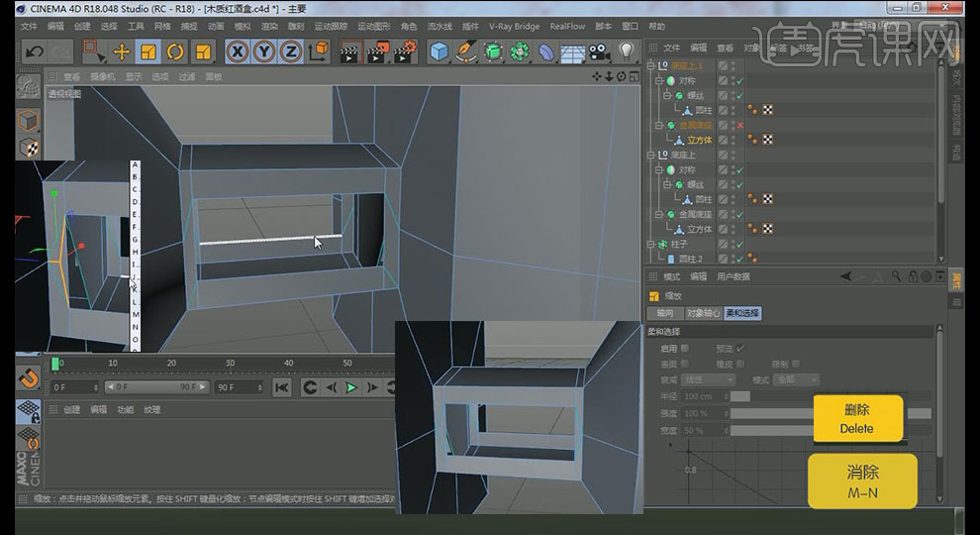Click the Bend deformer icon
The height and width of the screenshot is (535, 980).
[x=546, y=52]
